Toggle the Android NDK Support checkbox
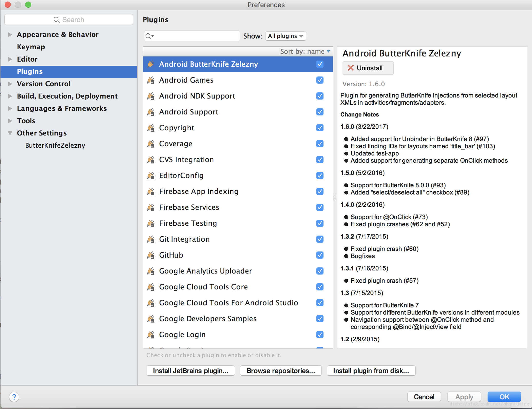This screenshot has height=409, width=532. click(320, 96)
